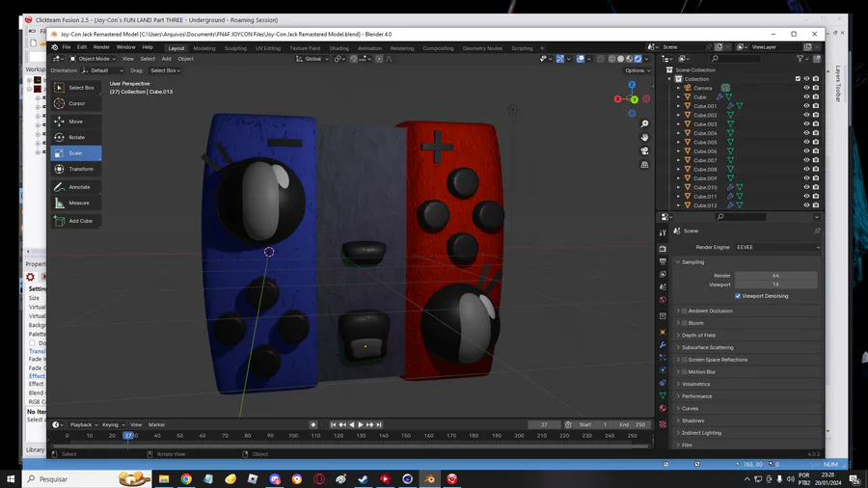The height and width of the screenshot is (488, 868).
Task: Select the Scale tool
Action: point(76,153)
